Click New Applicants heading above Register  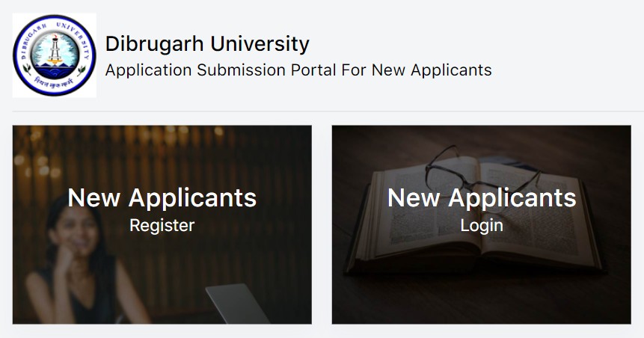[x=162, y=197]
